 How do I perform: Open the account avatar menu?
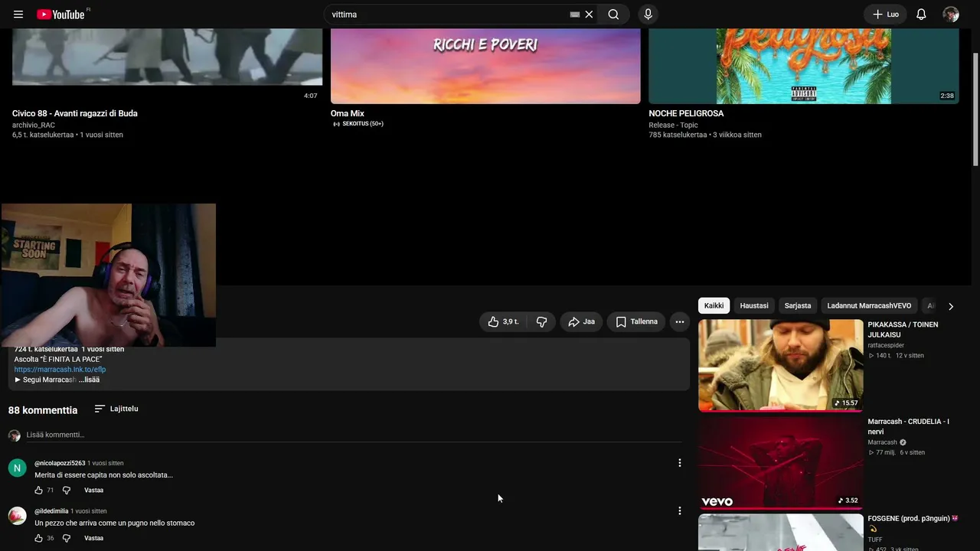(x=951, y=15)
